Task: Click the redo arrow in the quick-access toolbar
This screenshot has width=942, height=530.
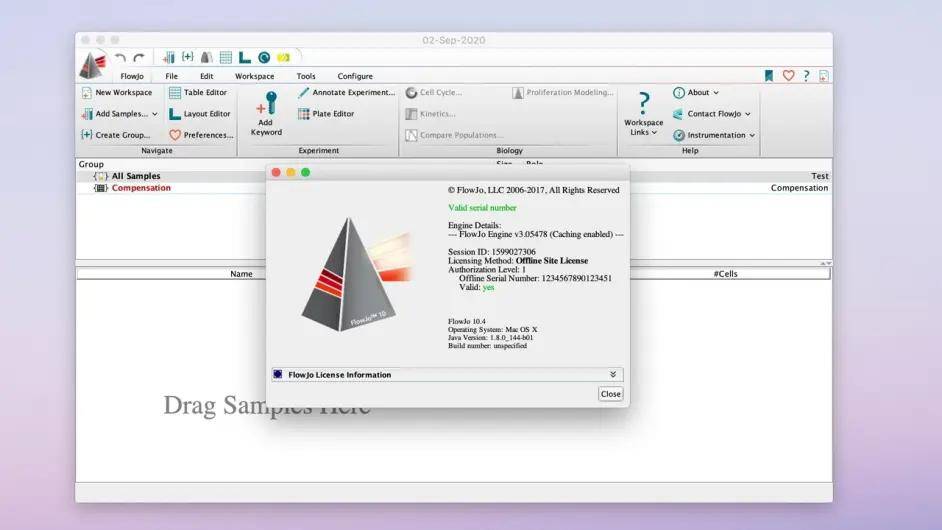Action: (139, 58)
